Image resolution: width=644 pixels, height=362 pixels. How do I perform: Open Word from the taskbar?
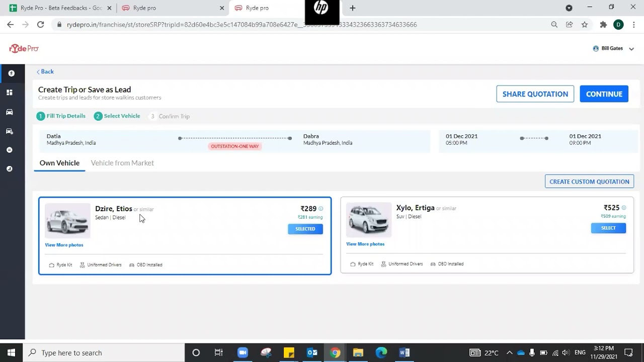[x=405, y=352]
